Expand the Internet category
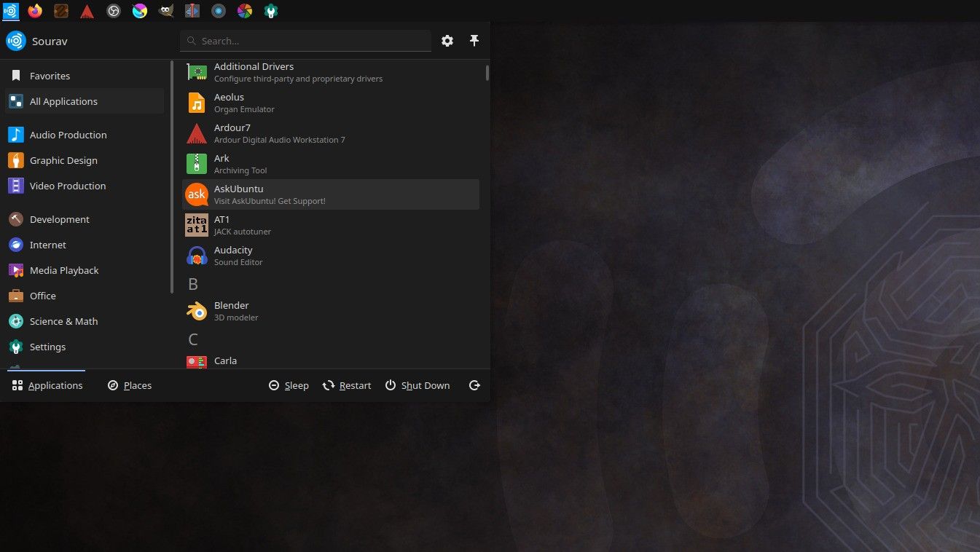 click(47, 245)
